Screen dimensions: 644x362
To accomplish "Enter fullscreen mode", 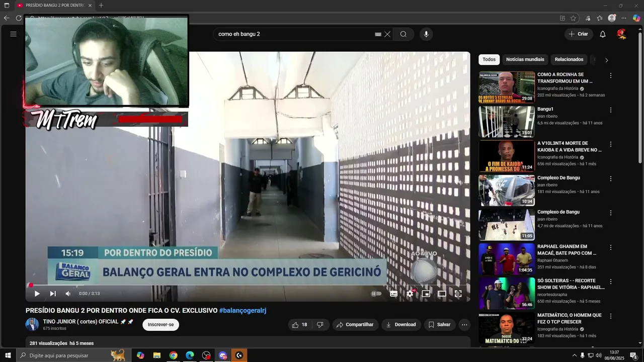I will pyautogui.click(x=458, y=294).
